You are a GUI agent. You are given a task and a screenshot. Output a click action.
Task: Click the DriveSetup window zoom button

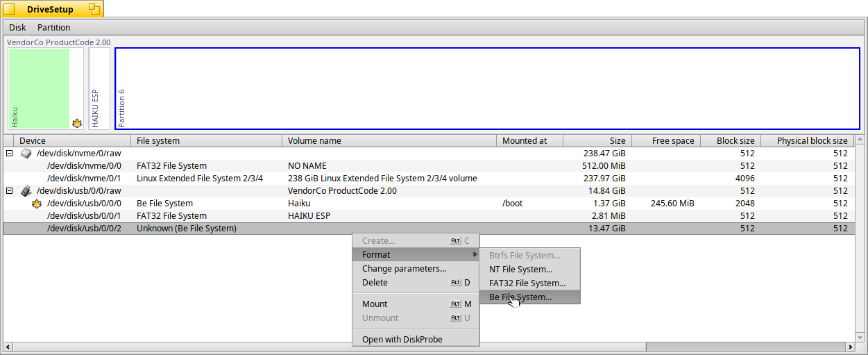(95, 9)
